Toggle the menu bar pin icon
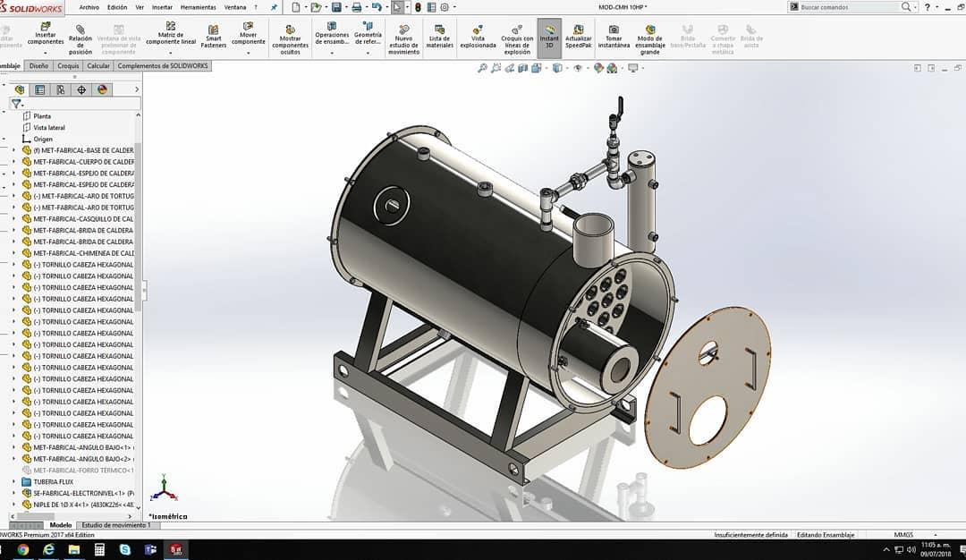The image size is (966, 560). tap(275, 7)
